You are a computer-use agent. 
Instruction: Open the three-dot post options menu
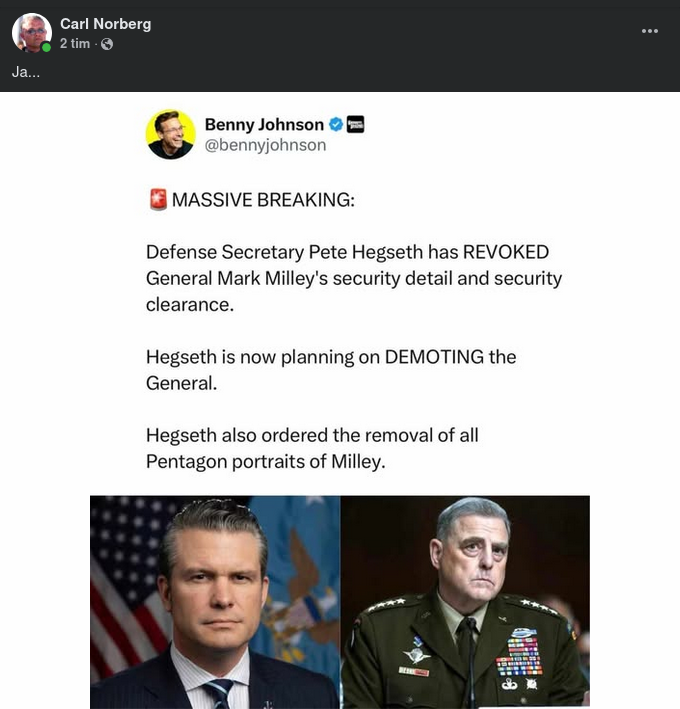coord(650,31)
